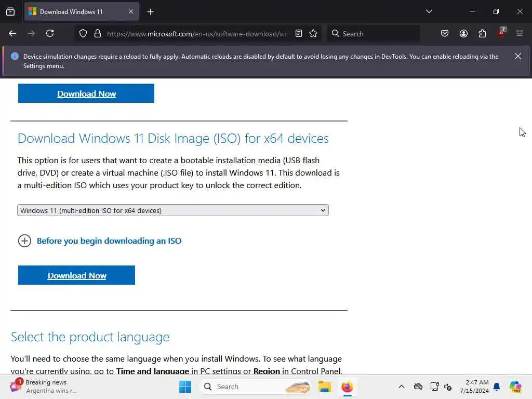The image size is (532, 399).
Task: Open the uBlock extension icon with badge
Action: click(501, 33)
